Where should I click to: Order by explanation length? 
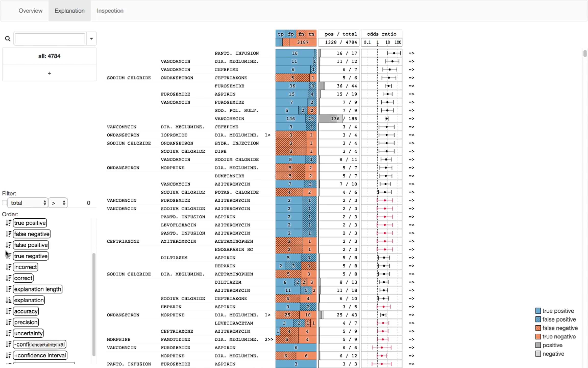(x=38, y=289)
